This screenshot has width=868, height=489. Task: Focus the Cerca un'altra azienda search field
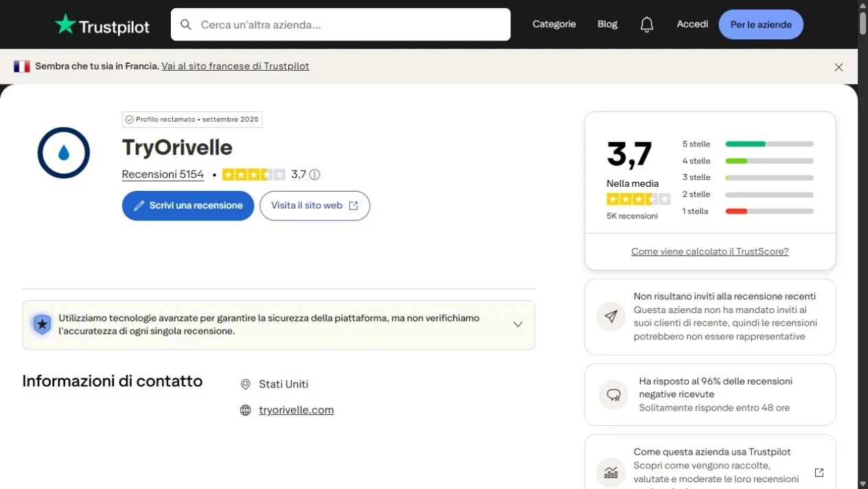click(x=340, y=25)
